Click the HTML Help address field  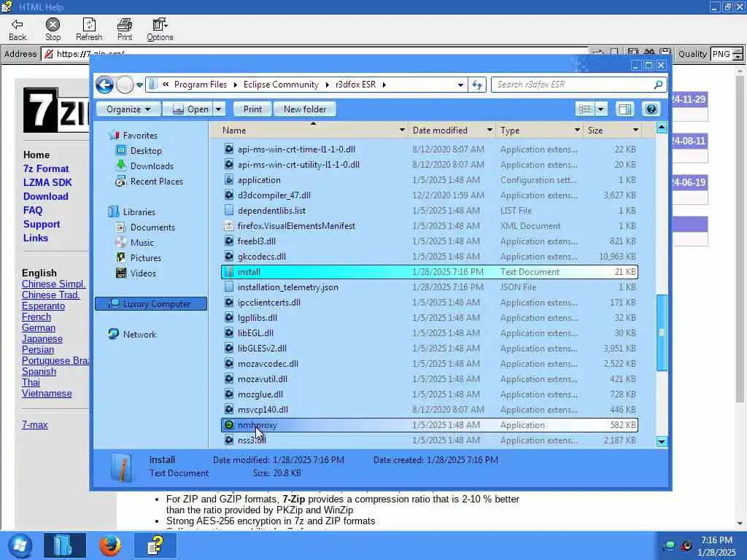tap(314, 54)
